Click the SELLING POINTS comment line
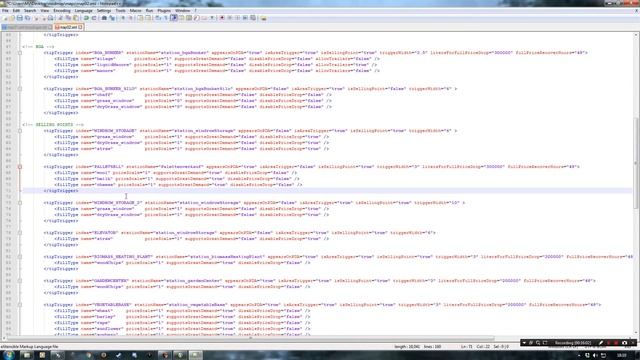 53,124
